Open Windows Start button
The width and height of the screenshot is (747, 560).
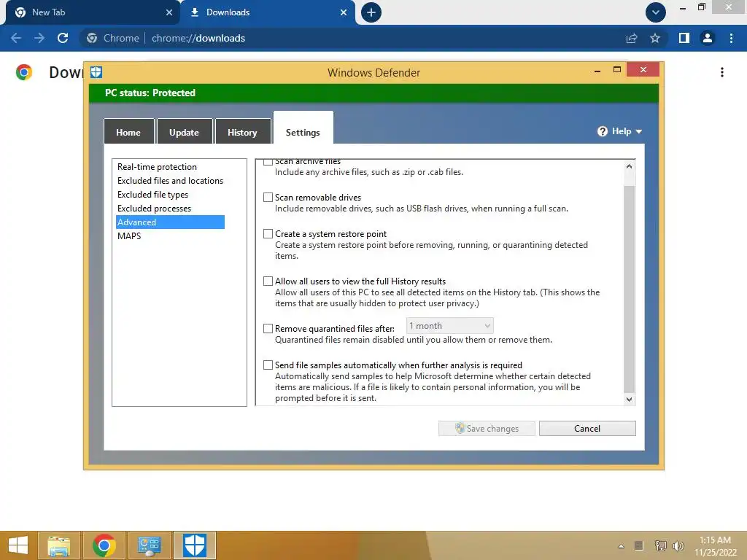tap(18, 545)
